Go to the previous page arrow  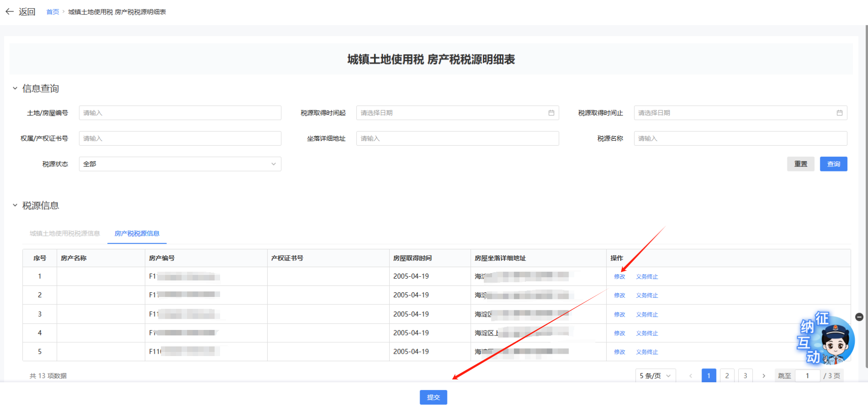pyautogui.click(x=691, y=376)
